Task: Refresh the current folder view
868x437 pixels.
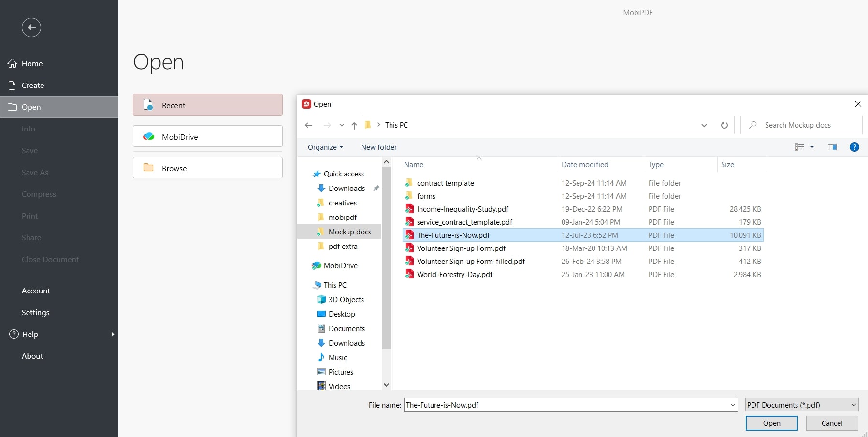Action: 723,125
